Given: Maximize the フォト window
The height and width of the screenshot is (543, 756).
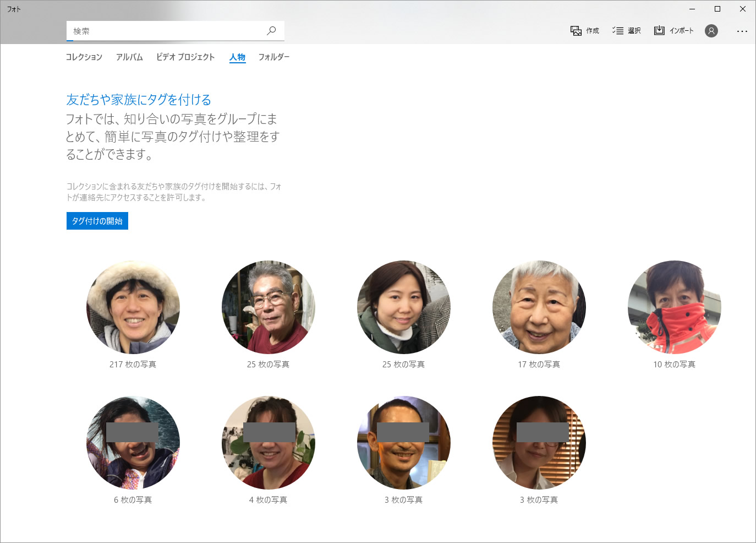Looking at the screenshot, I should (x=717, y=9).
